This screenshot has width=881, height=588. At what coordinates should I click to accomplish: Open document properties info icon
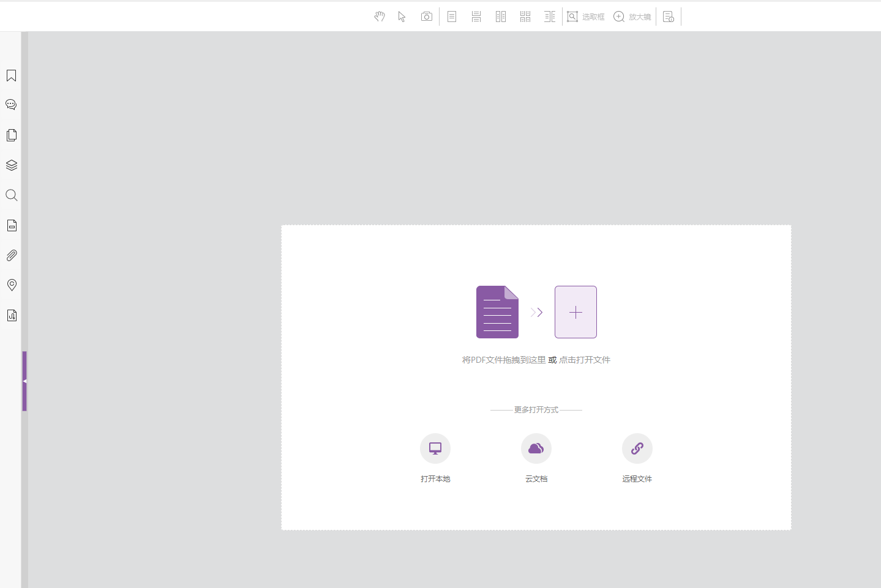[669, 17]
